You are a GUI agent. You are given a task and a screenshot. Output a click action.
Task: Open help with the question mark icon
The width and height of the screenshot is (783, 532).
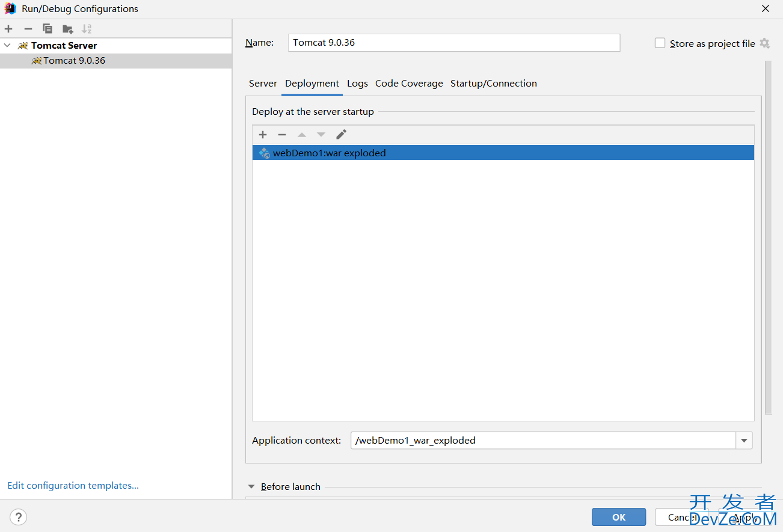[18, 516]
